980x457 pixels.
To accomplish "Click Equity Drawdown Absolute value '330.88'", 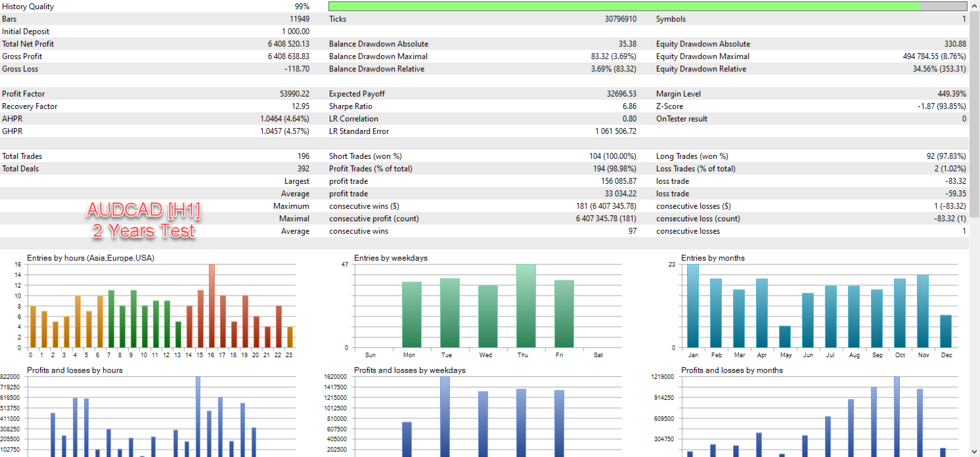I will tap(955, 44).
